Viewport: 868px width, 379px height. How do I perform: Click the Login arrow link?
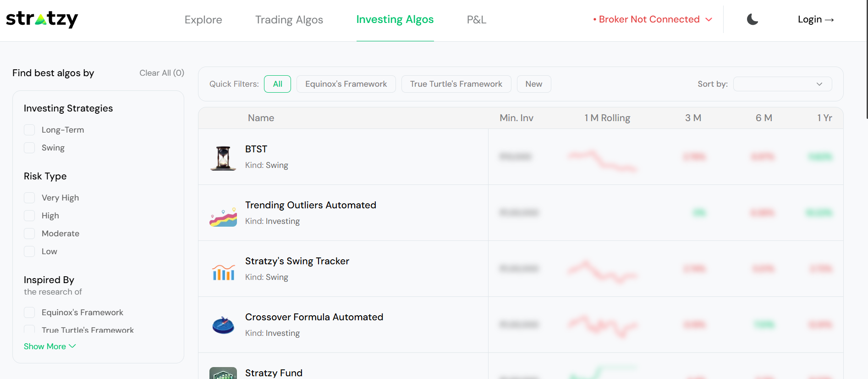815,19
